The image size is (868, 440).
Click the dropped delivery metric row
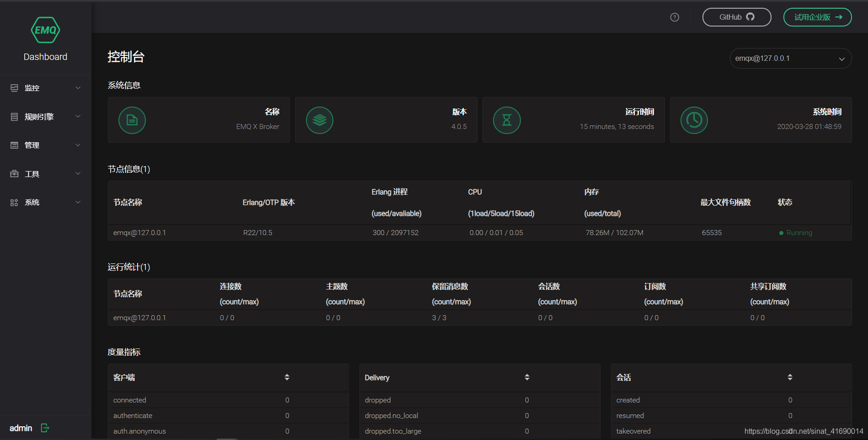click(480, 400)
